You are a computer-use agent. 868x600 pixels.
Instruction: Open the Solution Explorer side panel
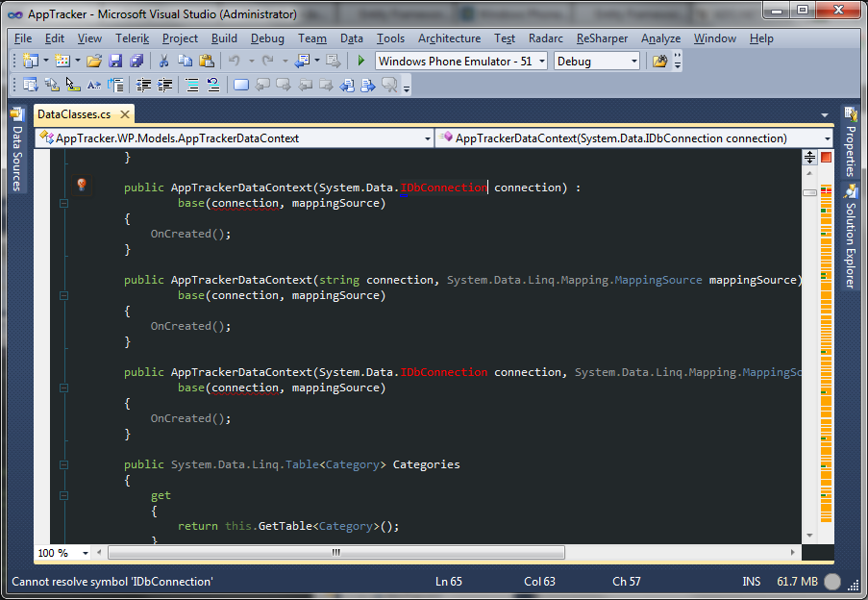851,237
